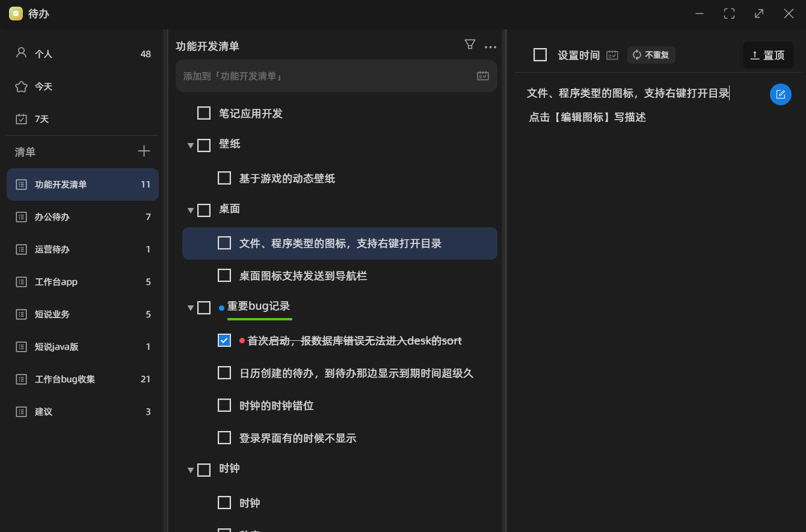Screen dimensions: 806x532
Task: Click the 不重复 repeat icon button
Action: point(651,54)
